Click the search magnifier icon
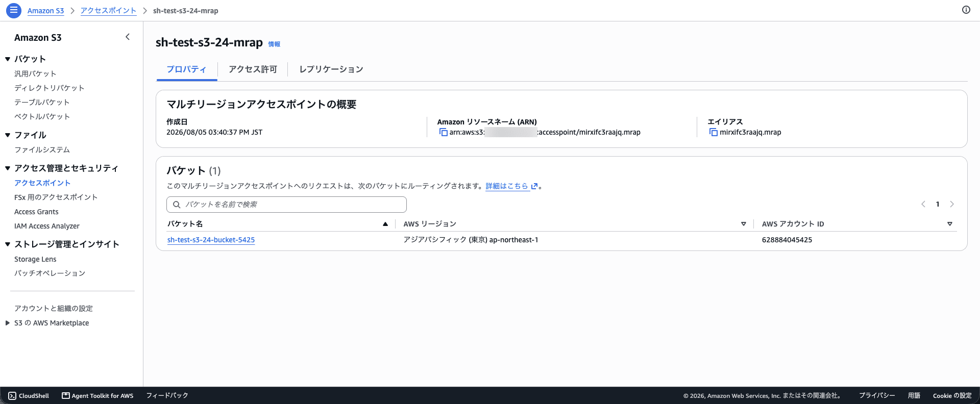Viewport: 980px width, 404px height. pos(177,205)
